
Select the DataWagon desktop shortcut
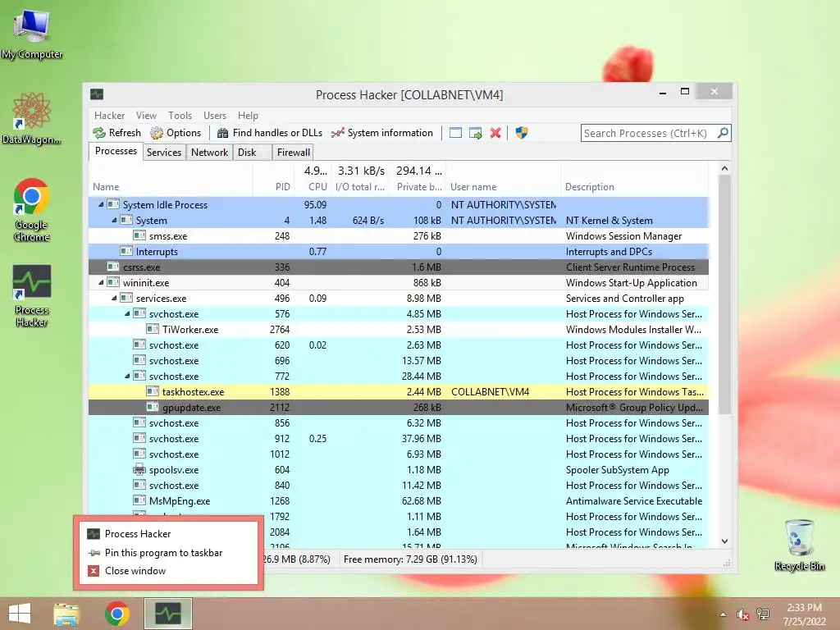(32, 119)
